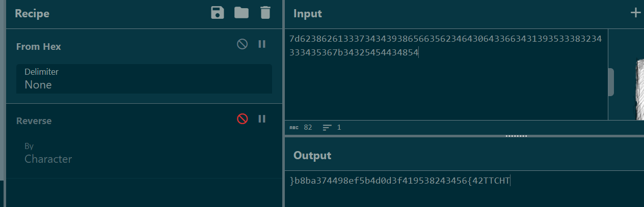Click the Recipe panel heading
The image size is (644, 207).
[32, 14]
